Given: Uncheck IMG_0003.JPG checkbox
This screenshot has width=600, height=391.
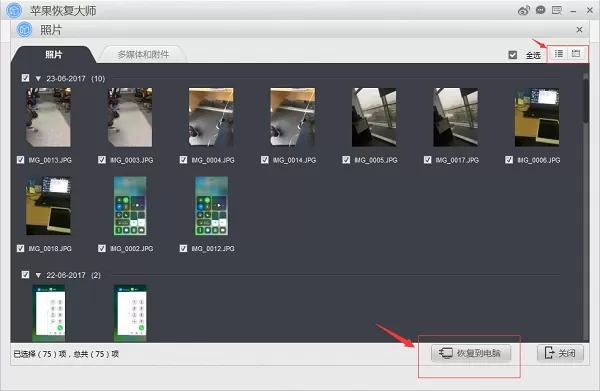Looking at the screenshot, I should pos(102,160).
